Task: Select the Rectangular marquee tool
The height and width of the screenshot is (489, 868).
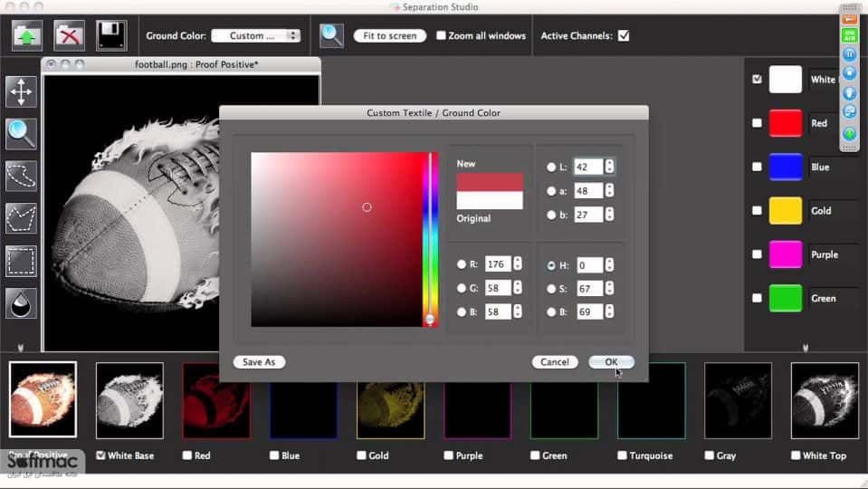Action: pyautogui.click(x=21, y=261)
